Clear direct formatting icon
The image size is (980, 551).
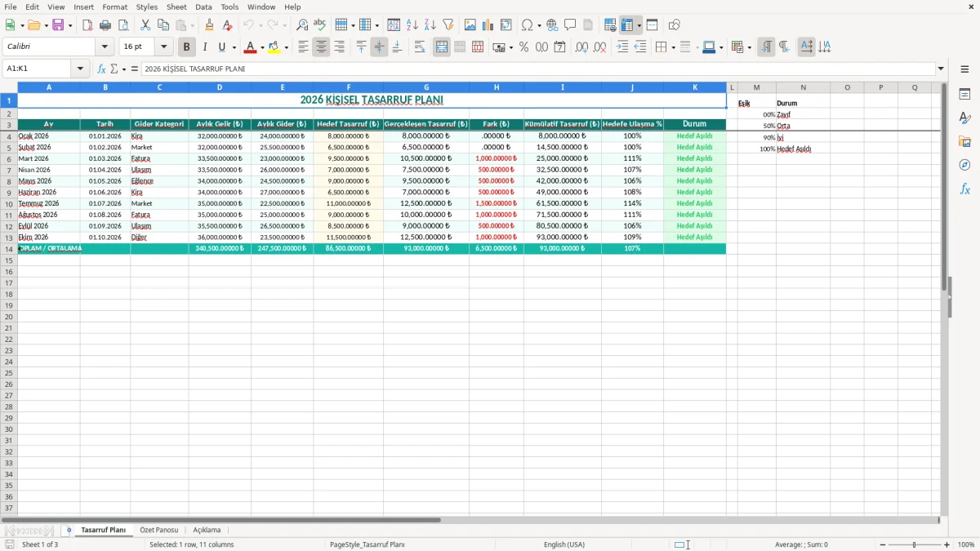pyautogui.click(x=228, y=25)
